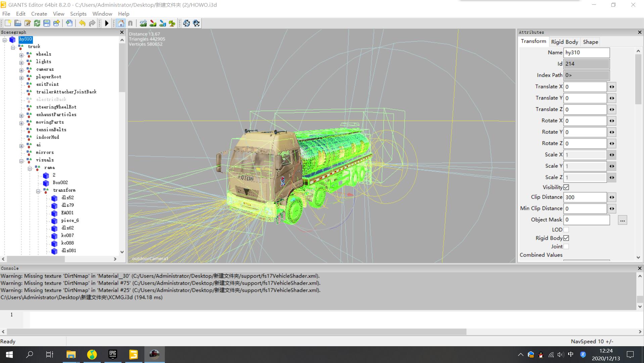The height and width of the screenshot is (363, 644).
Task: Click the Import file icon with plus
Action: [69, 23]
